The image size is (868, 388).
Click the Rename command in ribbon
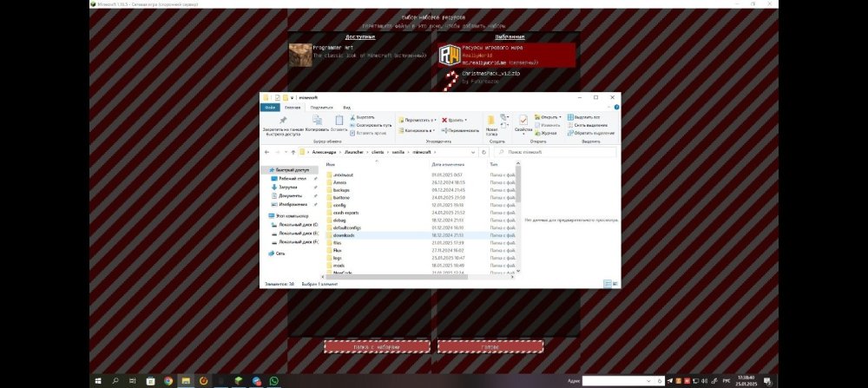click(460, 130)
